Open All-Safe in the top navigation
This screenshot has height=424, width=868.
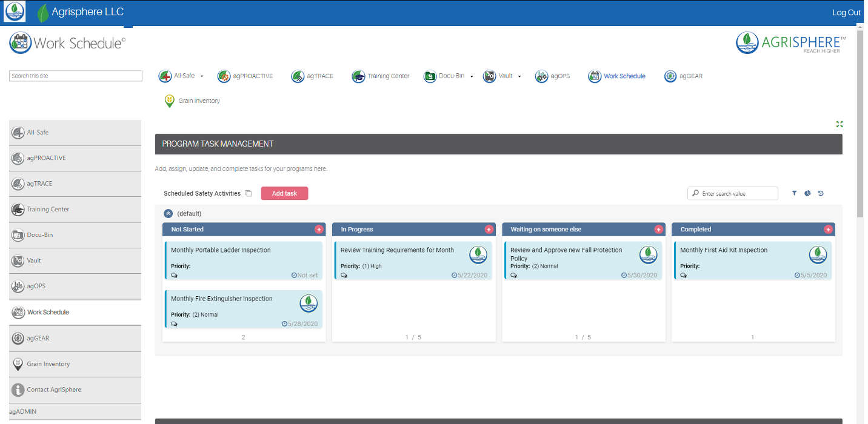(177, 76)
